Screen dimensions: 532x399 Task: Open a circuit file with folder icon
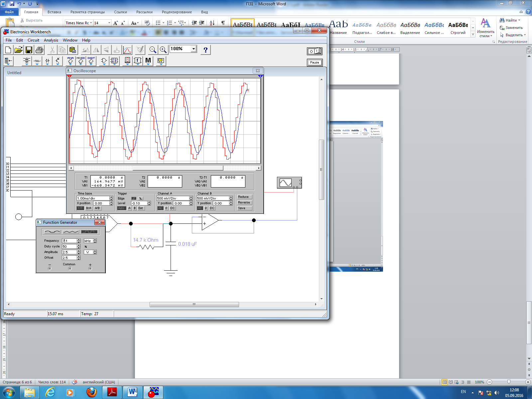19,50
